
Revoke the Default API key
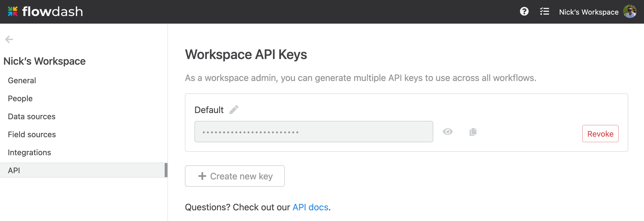pyautogui.click(x=600, y=134)
